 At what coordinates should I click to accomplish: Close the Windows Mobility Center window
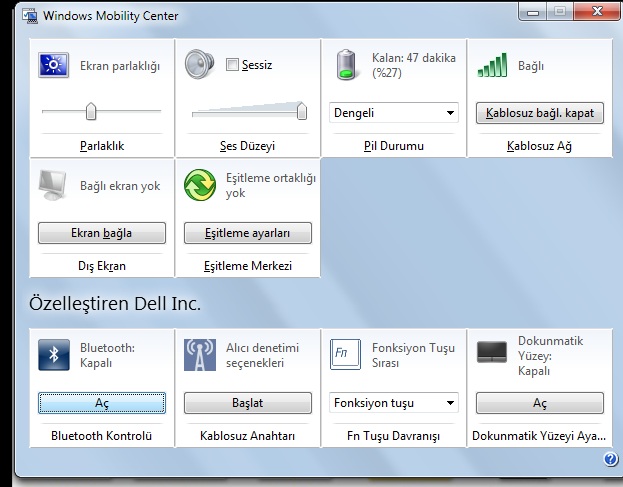597,12
